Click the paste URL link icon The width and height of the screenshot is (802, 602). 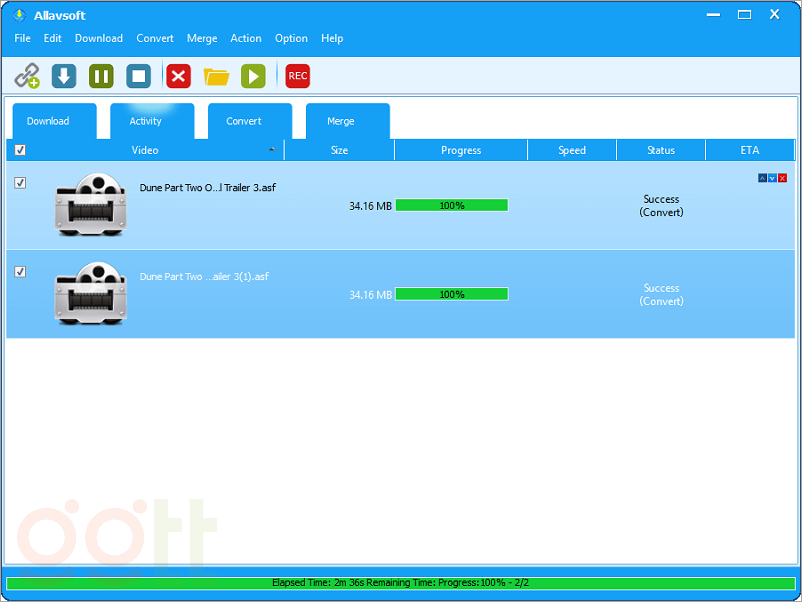click(27, 76)
